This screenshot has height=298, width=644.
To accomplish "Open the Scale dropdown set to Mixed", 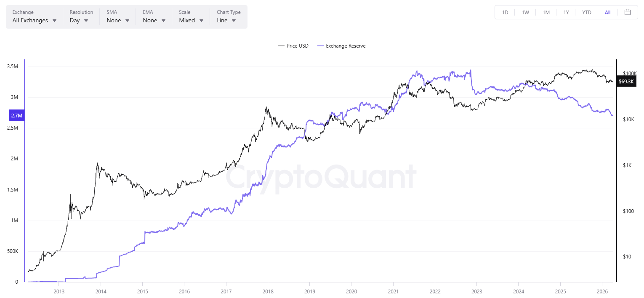I will (x=190, y=20).
